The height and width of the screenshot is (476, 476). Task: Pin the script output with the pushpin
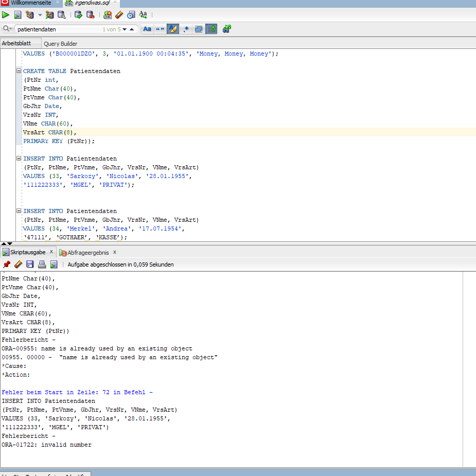click(6, 264)
